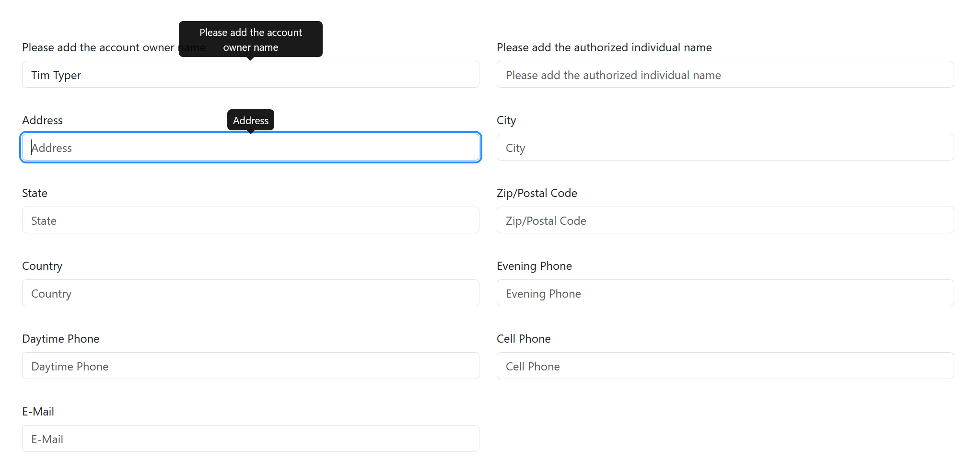The image size is (980, 473).
Task: Click the Country field label
Action: [42, 265]
